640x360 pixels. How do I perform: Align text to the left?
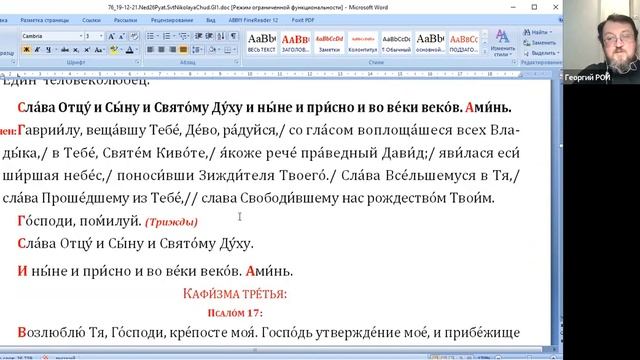click(x=150, y=50)
